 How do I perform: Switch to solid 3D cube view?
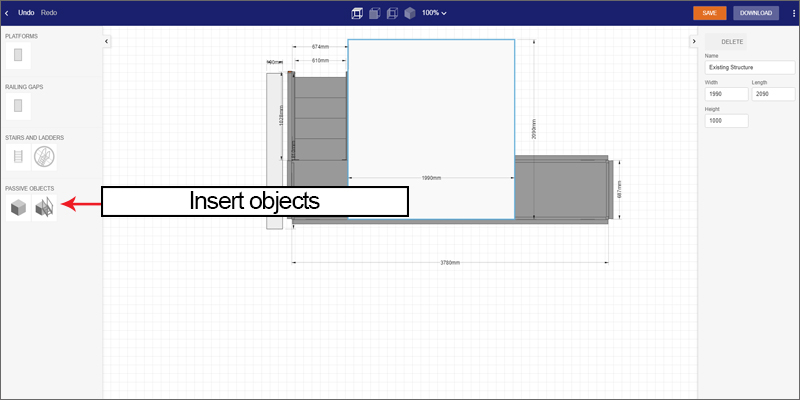(410, 13)
